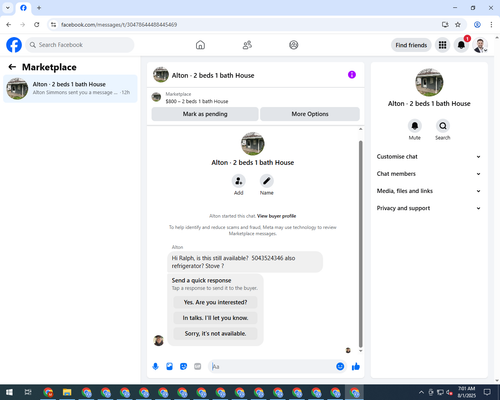Image resolution: width=500 pixels, height=400 pixels.
Task: Open the Windows Start menu
Action: pyautogui.click(x=9, y=392)
